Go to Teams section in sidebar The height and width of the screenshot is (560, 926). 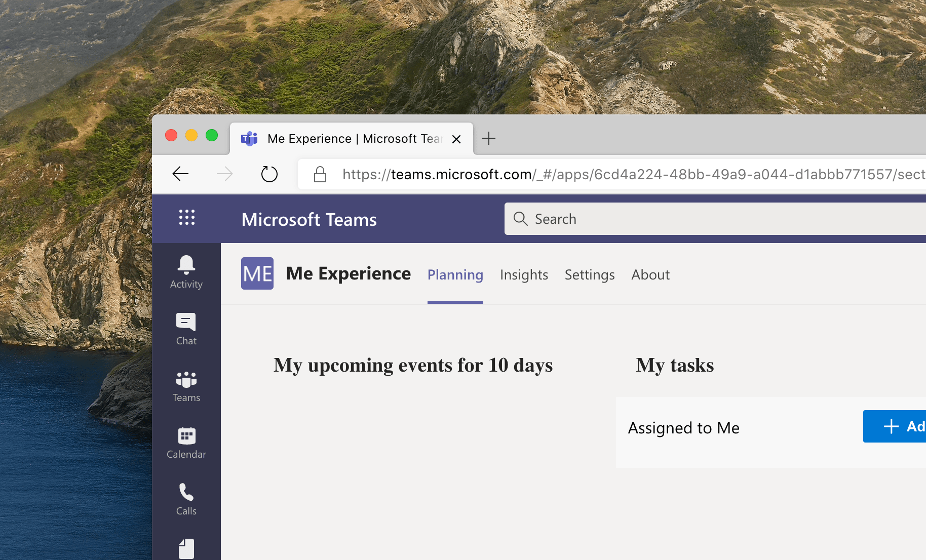[186, 386]
